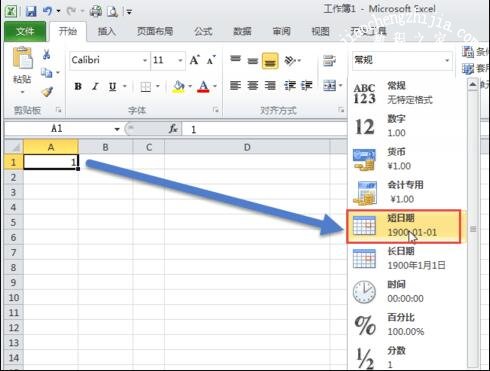Open the font size 11 dropdown
The height and width of the screenshot is (371, 490).
pos(180,61)
